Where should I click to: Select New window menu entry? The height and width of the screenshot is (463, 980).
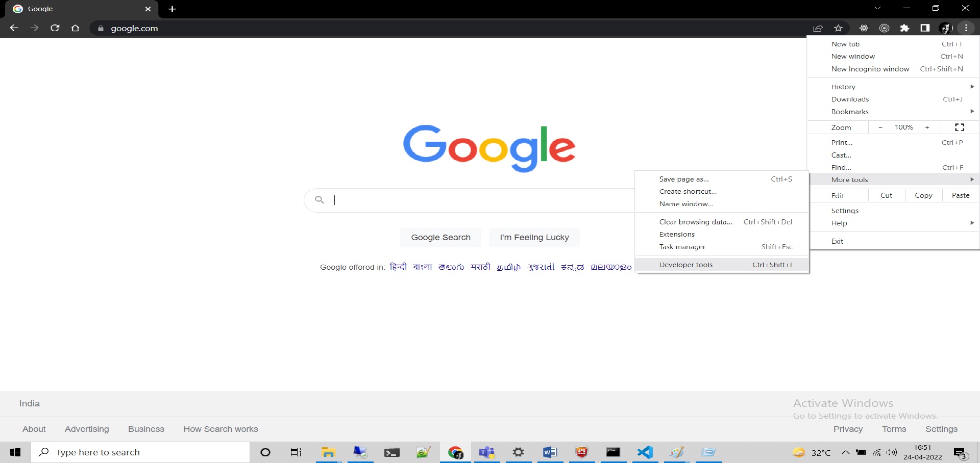[x=894, y=56]
